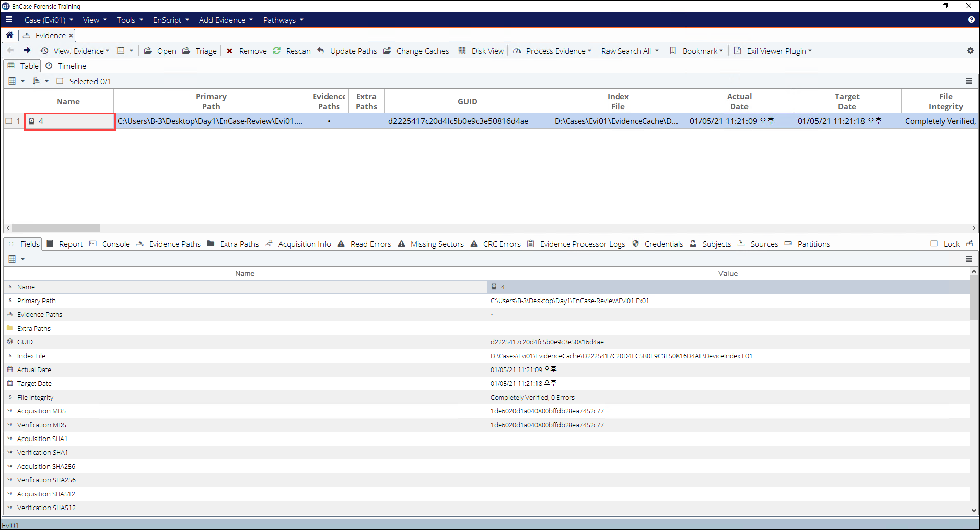Click the Fields pane expand icon

11,244
